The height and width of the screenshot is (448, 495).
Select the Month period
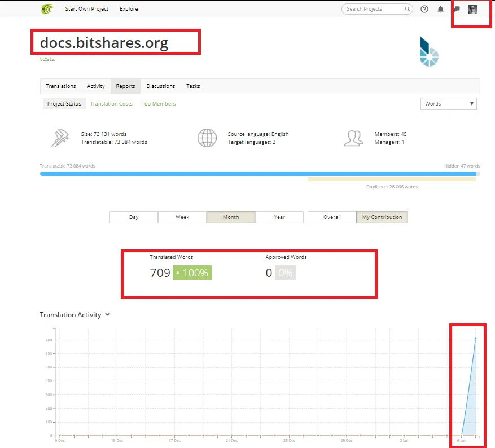231,217
